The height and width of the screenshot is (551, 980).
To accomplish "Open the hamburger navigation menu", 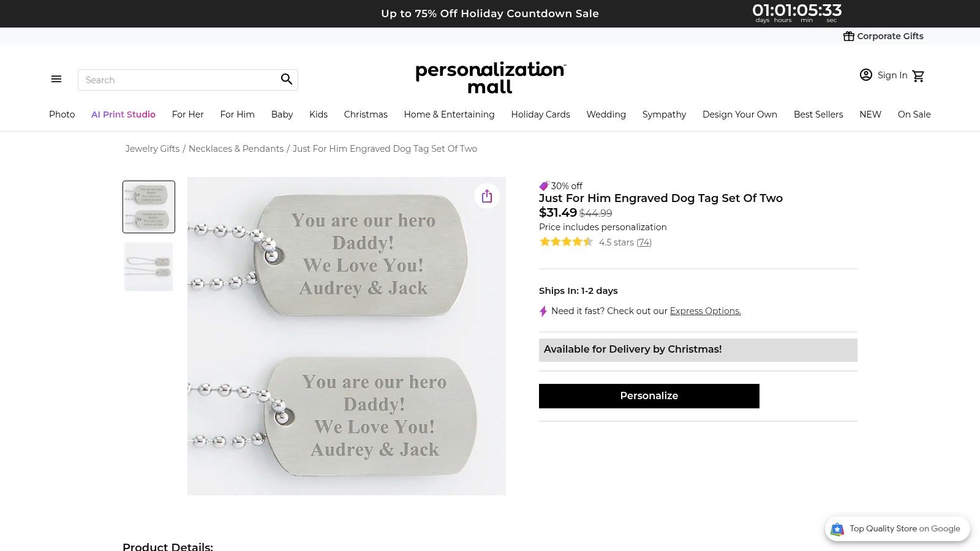I will 56,79.
